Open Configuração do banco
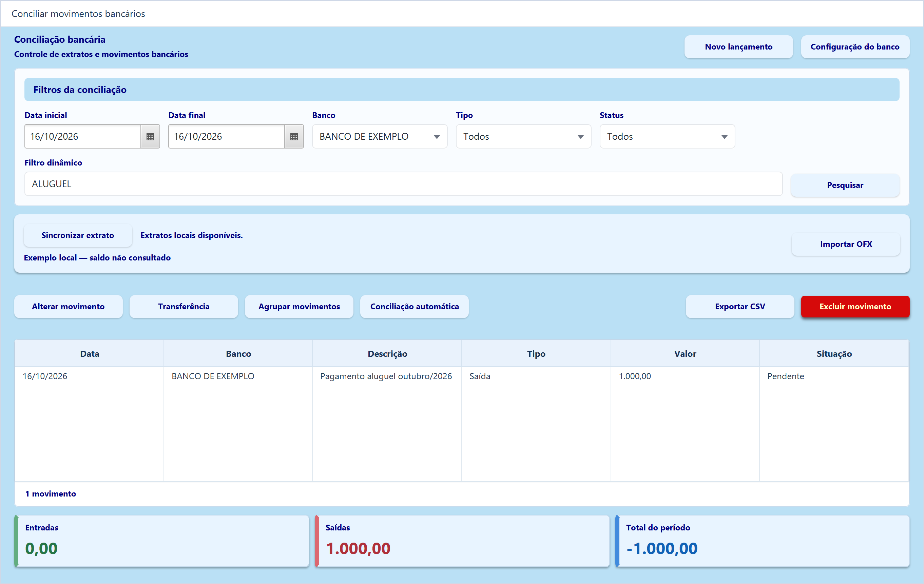Screen dimensions: 924x584 pos(855,47)
